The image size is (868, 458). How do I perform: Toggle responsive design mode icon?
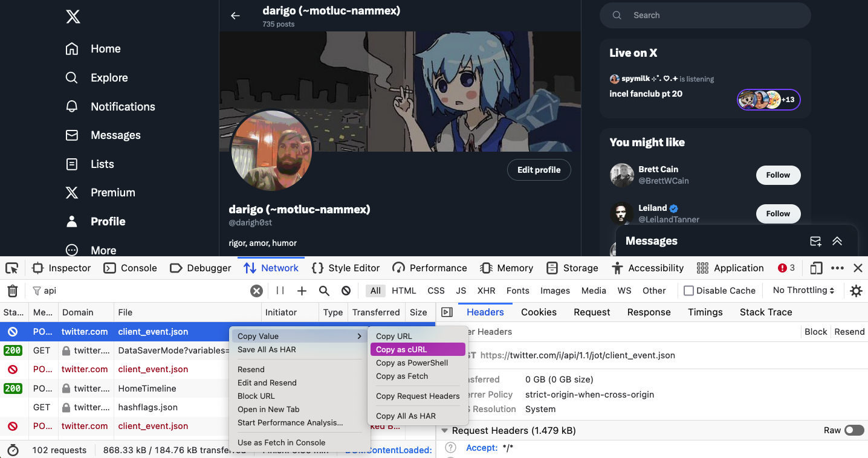[x=816, y=268]
